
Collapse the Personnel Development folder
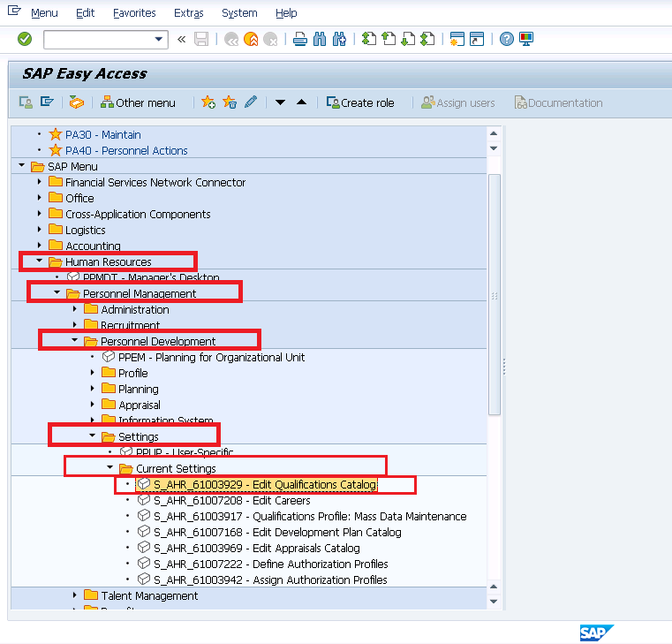point(74,339)
